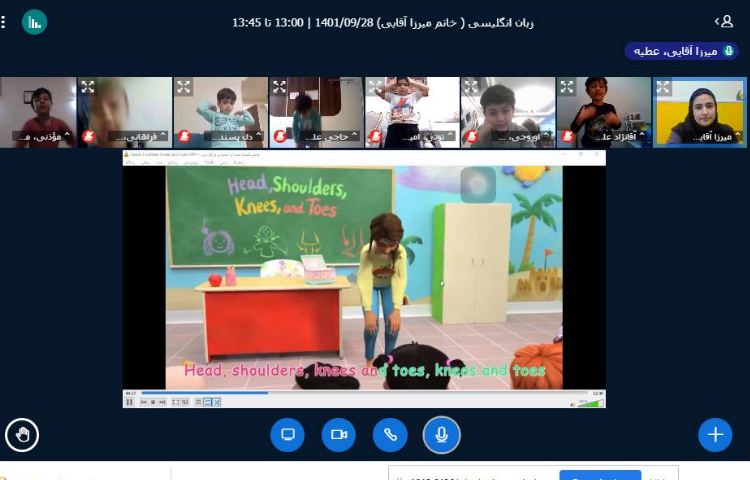
Task: Toggle the media player mute speaker icon
Action: (570, 402)
